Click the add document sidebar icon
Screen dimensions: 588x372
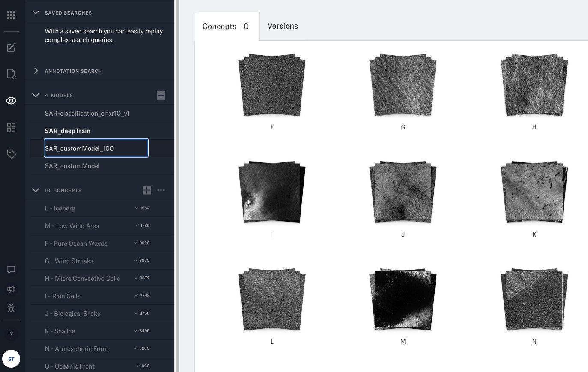click(x=11, y=74)
